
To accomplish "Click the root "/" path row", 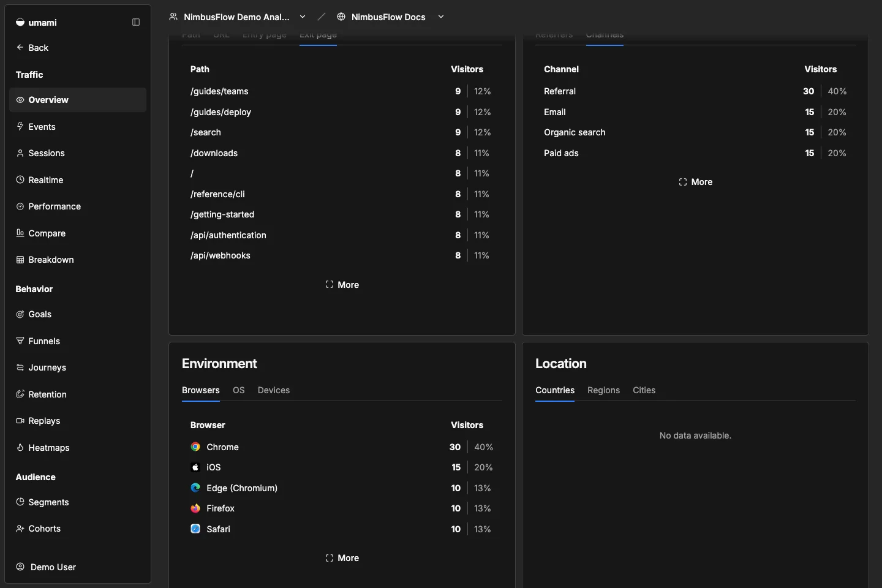I will click(x=341, y=173).
